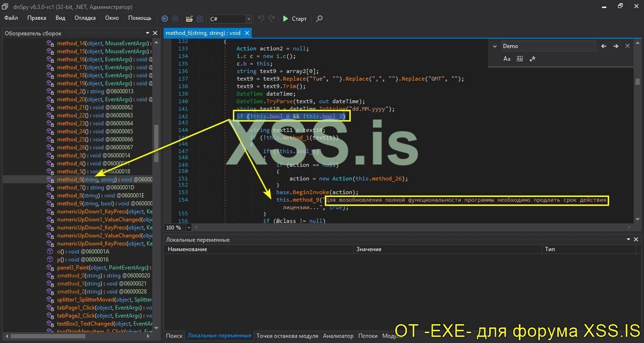Open the Помощь menu

[x=140, y=18]
